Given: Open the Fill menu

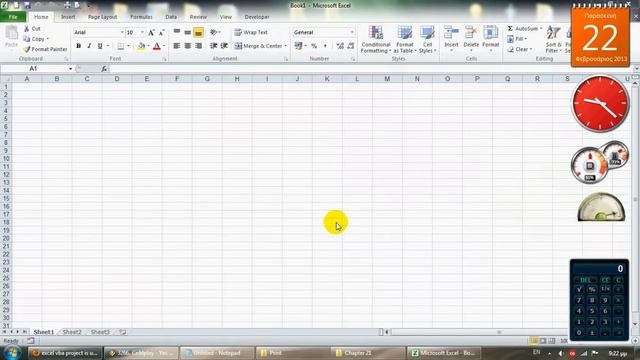Looking at the screenshot, I should click(x=517, y=39).
